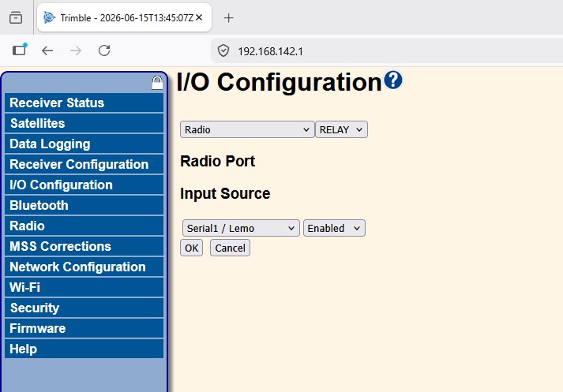Open Receiver Configuration menu

click(x=84, y=164)
